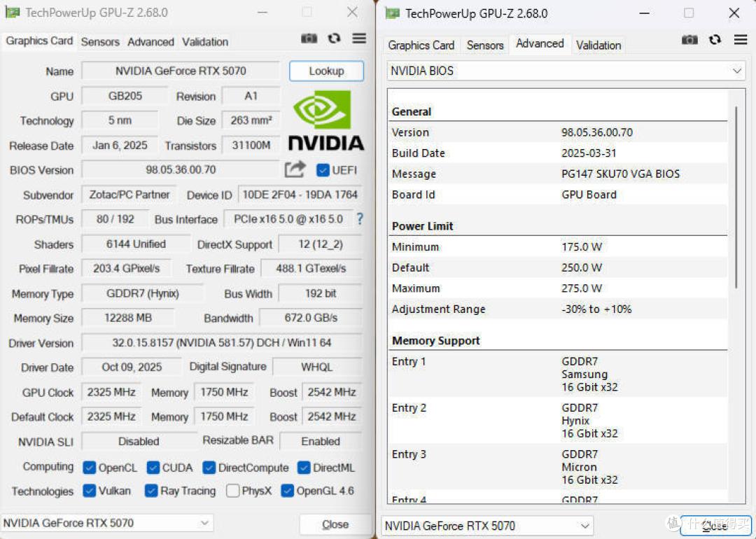Click the Digital Signature field WHQL
The height and width of the screenshot is (539, 756).
click(317, 367)
